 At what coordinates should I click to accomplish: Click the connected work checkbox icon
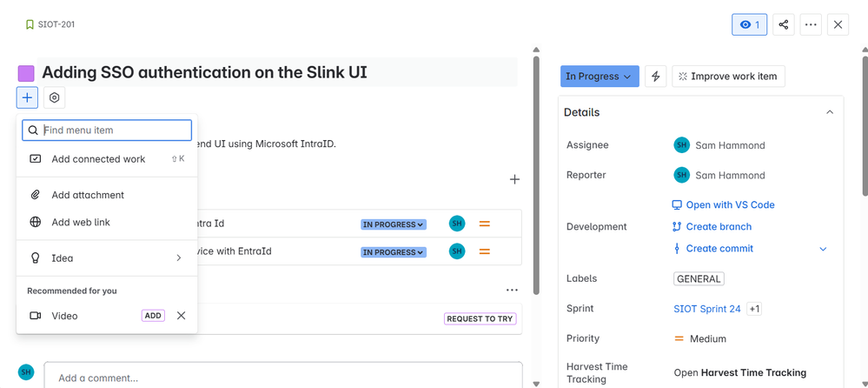(35, 159)
